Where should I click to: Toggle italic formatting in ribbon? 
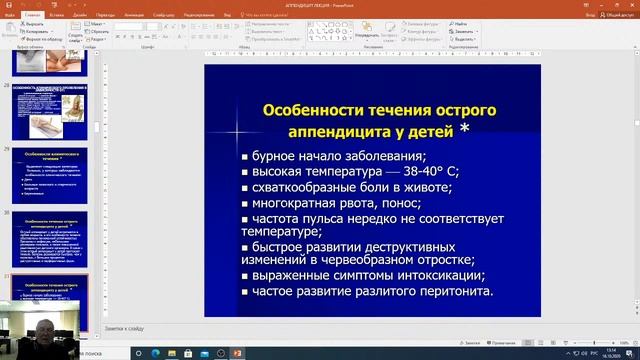coord(124,37)
